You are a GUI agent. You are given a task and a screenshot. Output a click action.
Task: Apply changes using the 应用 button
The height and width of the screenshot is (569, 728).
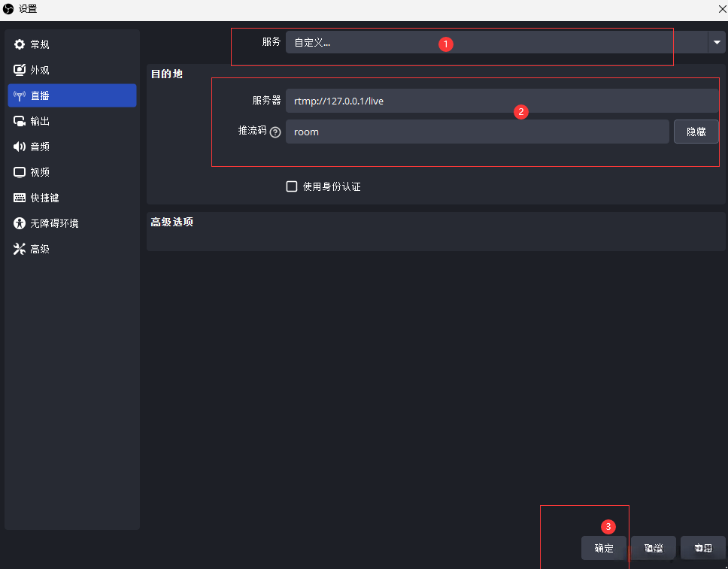[x=703, y=548]
